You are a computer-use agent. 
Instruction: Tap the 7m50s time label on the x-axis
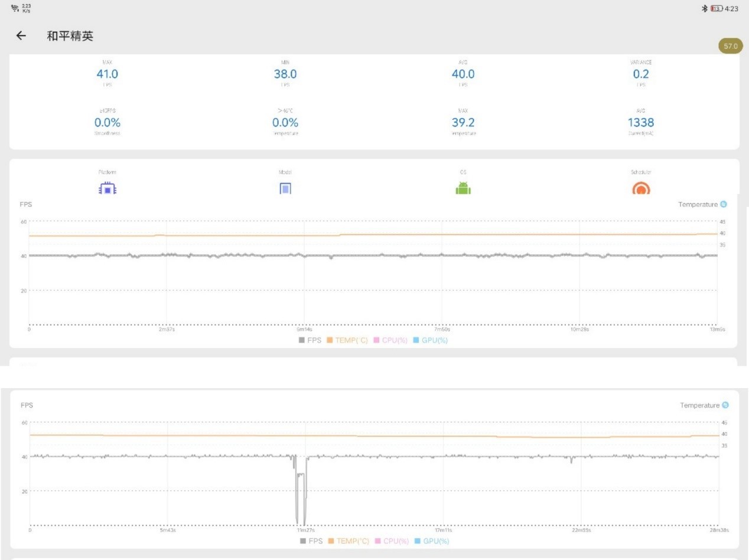click(442, 330)
